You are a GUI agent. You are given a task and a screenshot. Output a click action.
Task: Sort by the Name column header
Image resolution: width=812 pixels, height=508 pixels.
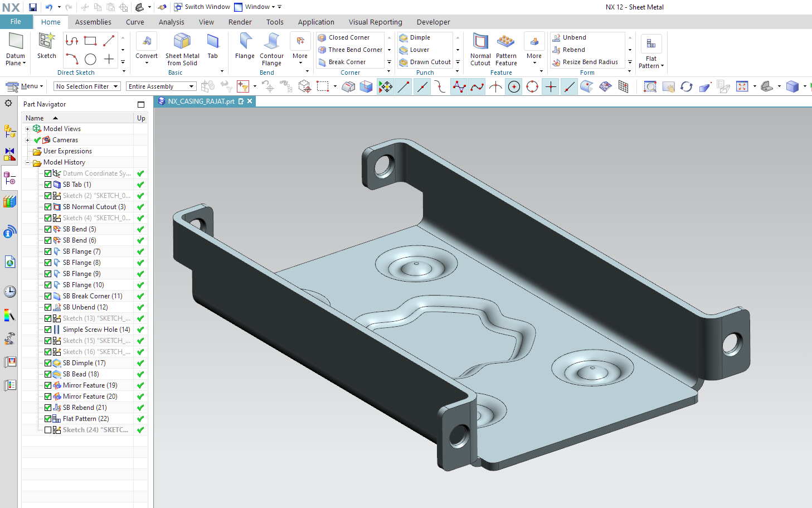pyautogui.click(x=35, y=118)
